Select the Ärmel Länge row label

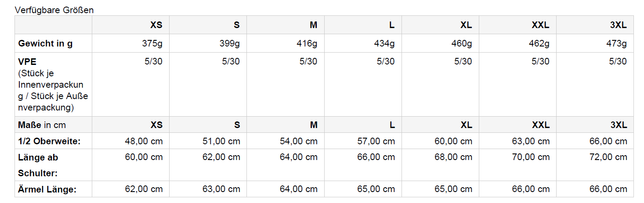pos(47,189)
